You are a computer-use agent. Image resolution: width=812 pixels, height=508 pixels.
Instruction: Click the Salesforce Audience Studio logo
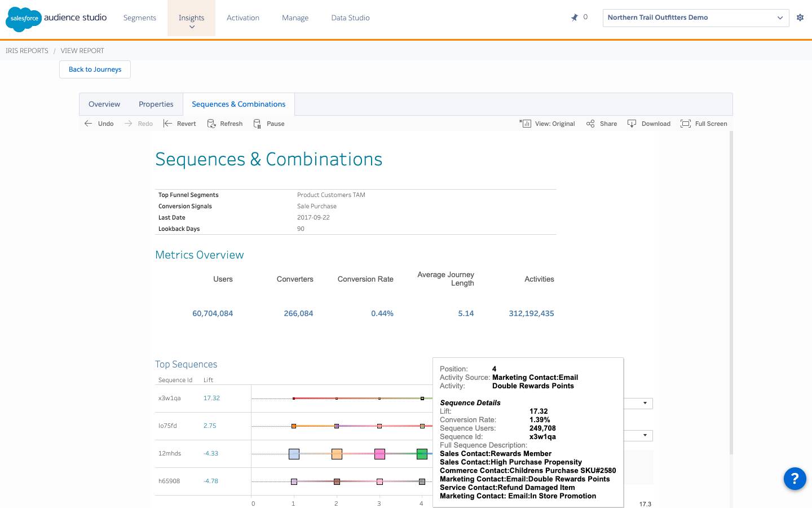point(56,19)
